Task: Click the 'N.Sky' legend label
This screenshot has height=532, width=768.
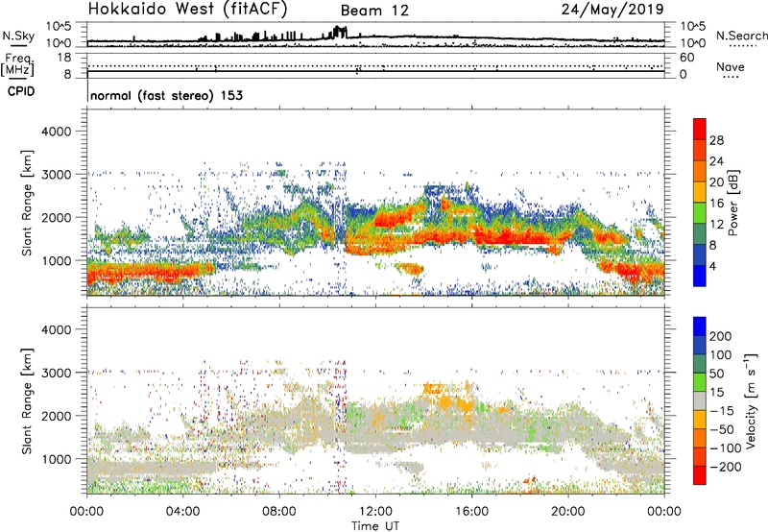Action: coord(18,36)
